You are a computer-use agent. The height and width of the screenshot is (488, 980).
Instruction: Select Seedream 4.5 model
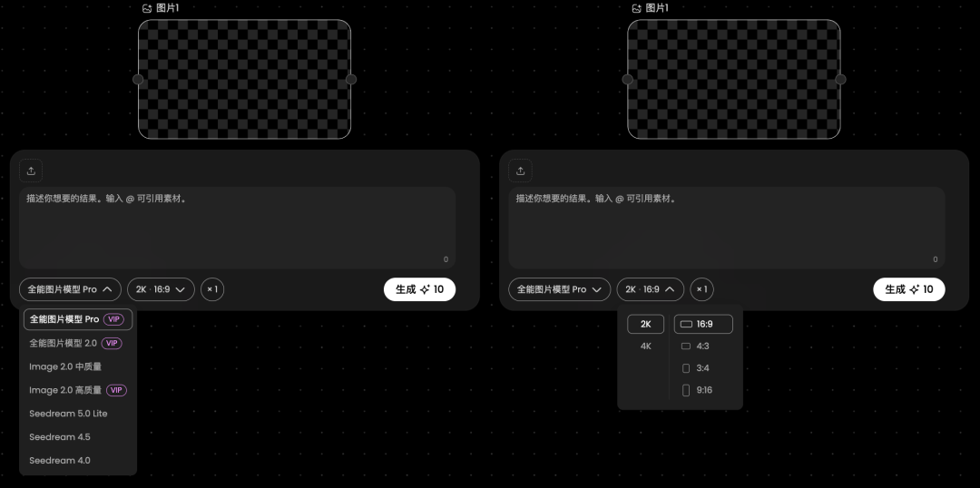click(78, 437)
